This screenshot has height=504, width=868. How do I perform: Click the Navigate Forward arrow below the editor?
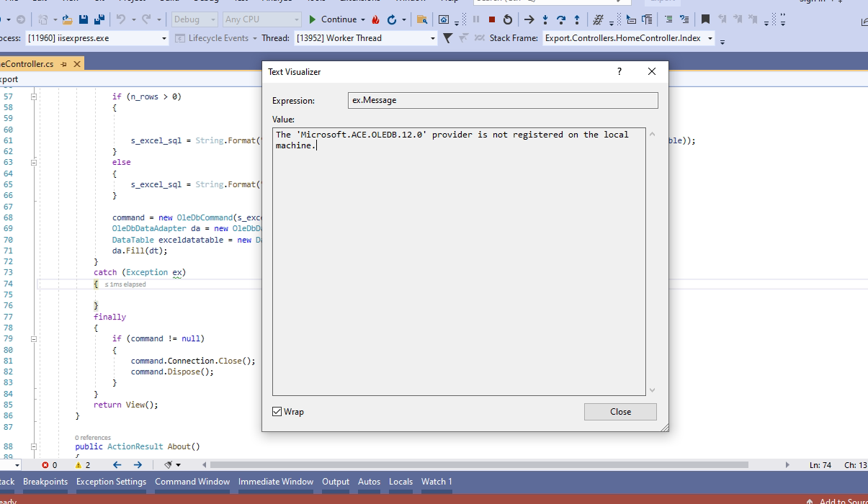coord(138,465)
